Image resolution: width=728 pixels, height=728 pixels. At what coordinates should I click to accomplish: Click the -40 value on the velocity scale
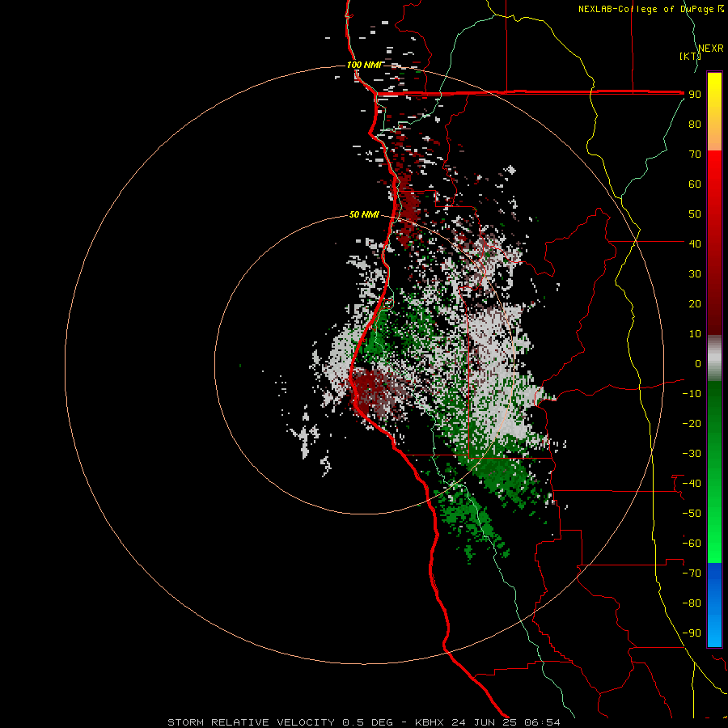pos(692,484)
